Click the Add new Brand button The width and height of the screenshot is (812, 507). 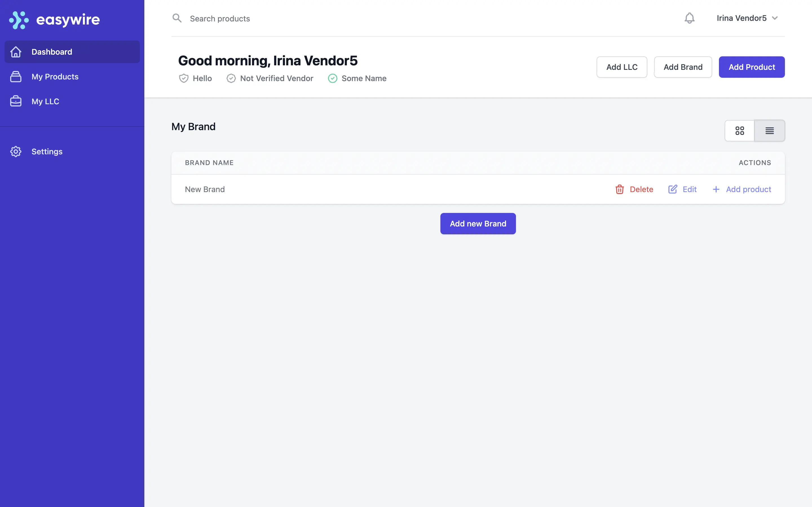click(478, 223)
